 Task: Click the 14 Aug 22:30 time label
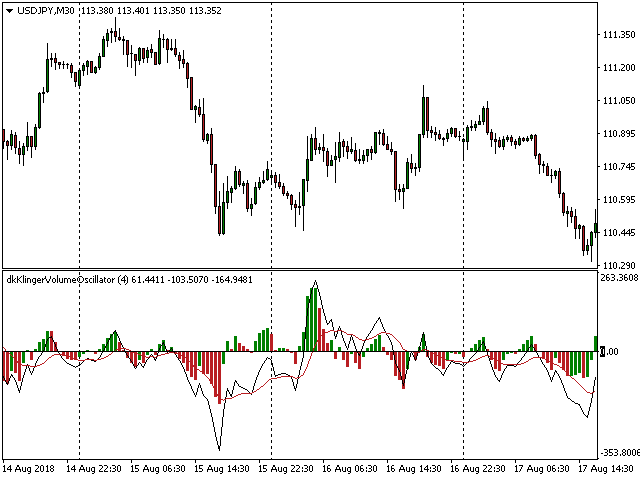pyautogui.click(x=94, y=469)
